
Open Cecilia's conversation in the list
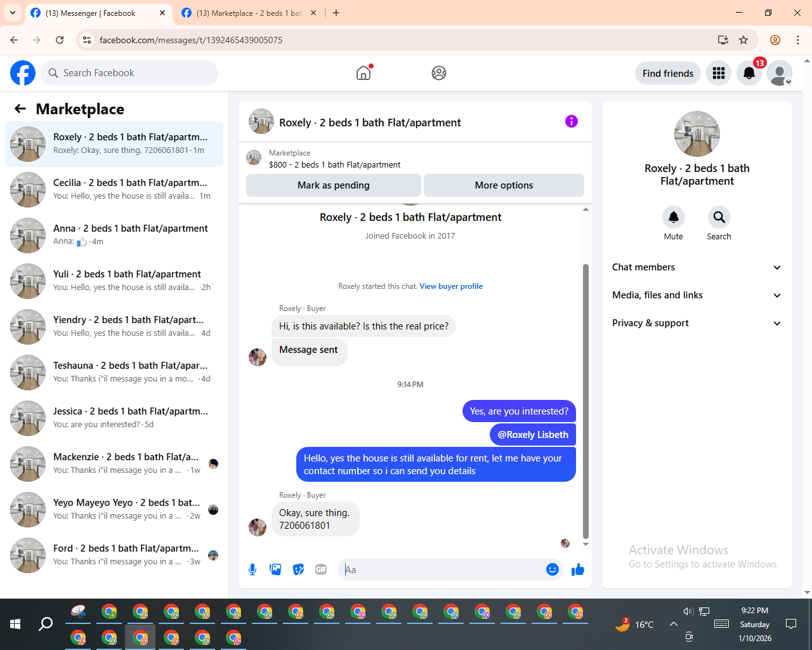[114, 189]
